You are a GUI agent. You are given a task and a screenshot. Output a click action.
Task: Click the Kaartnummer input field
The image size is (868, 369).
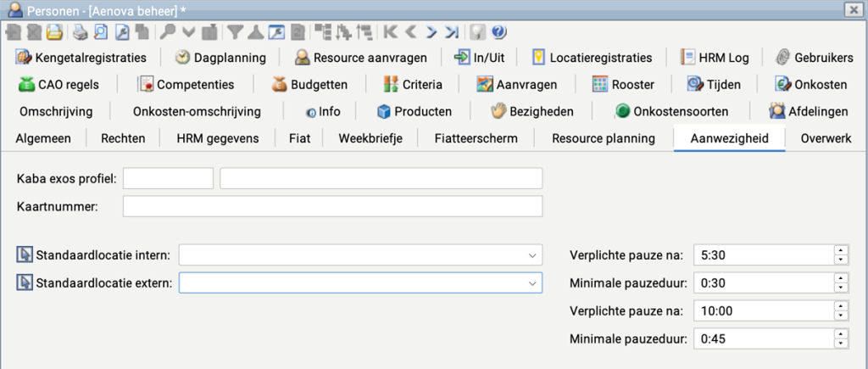click(x=331, y=207)
